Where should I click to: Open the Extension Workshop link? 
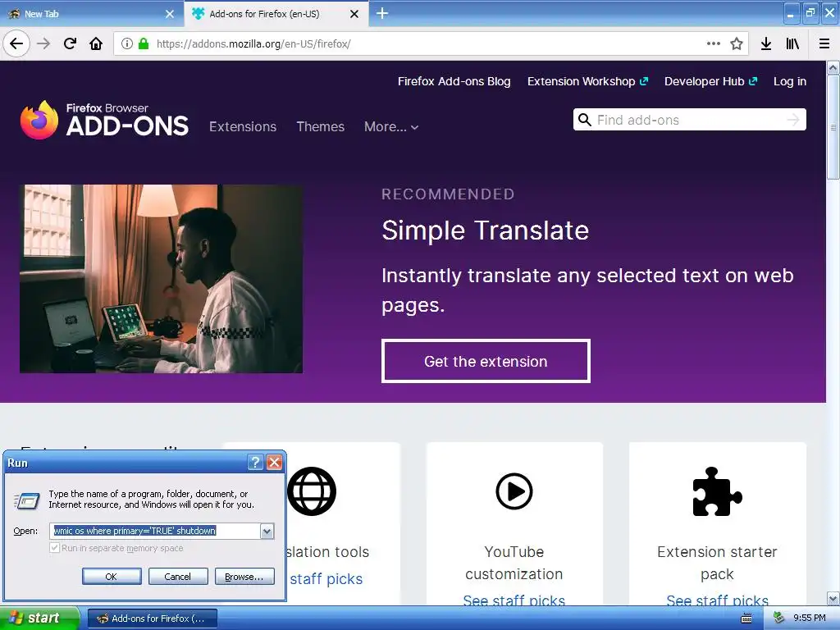(587, 81)
